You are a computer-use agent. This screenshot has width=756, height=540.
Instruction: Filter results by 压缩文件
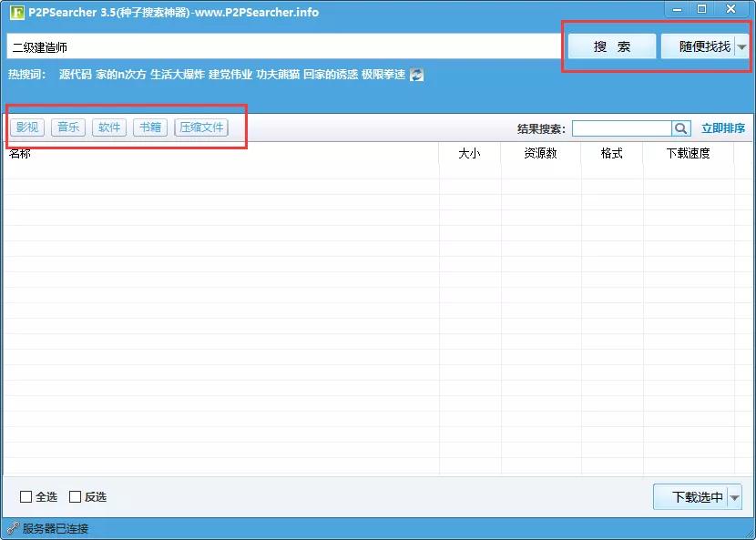click(201, 127)
